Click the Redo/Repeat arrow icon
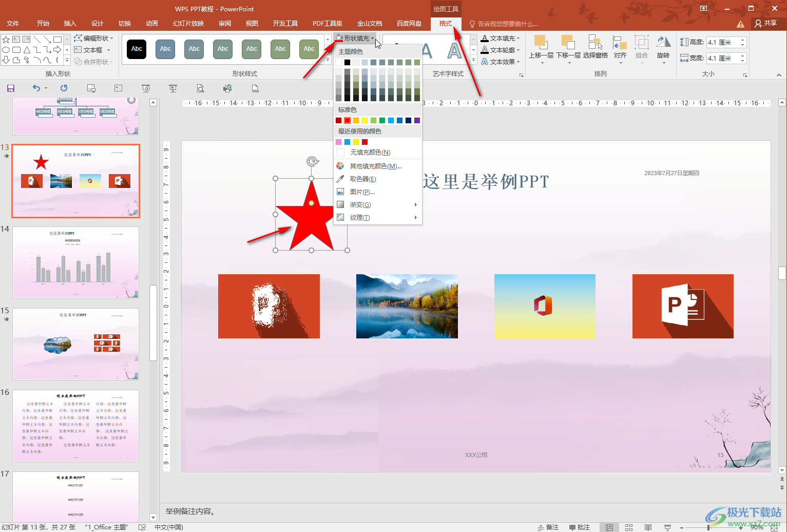Image resolution: width=787 pixels, height=532 pixels. (64, 88)
